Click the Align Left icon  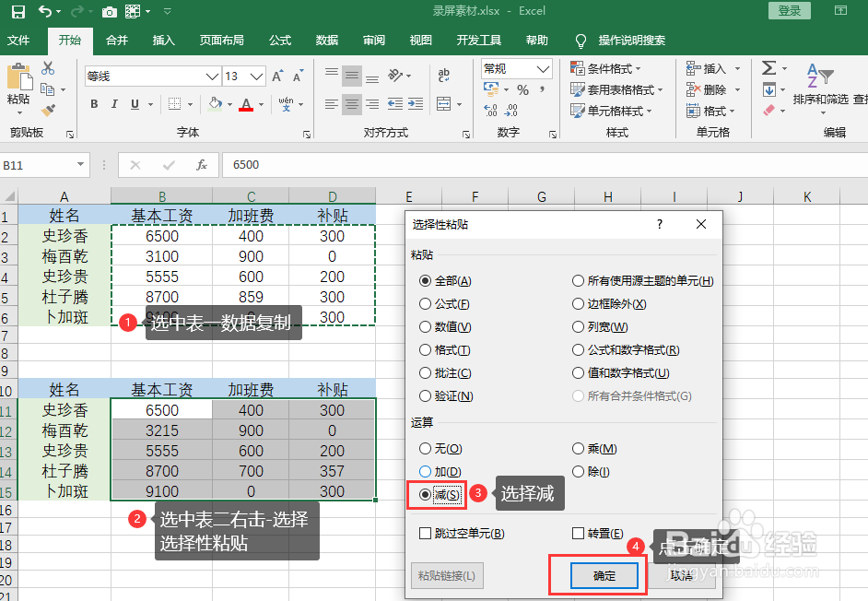pos(331,103)
